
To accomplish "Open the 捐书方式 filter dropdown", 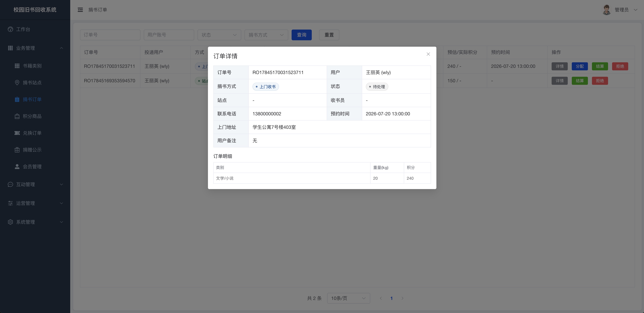I will point(266,35).
